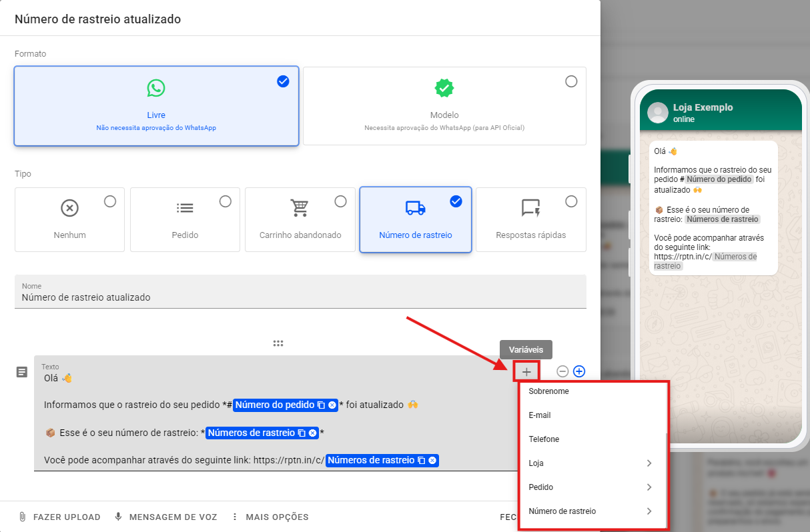Remove the Número do pedido variable chip
The width and height of the screenshot is (810, 532).
pos(332,405)
